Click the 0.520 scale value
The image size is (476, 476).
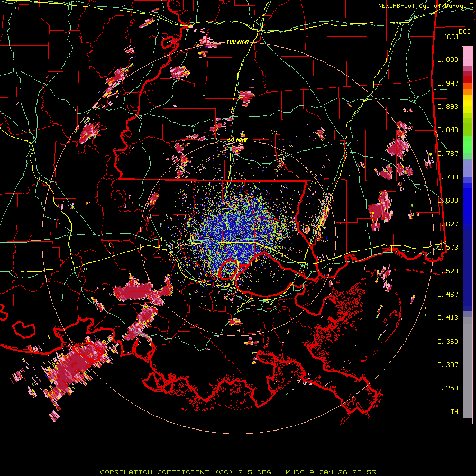(448, 271)
